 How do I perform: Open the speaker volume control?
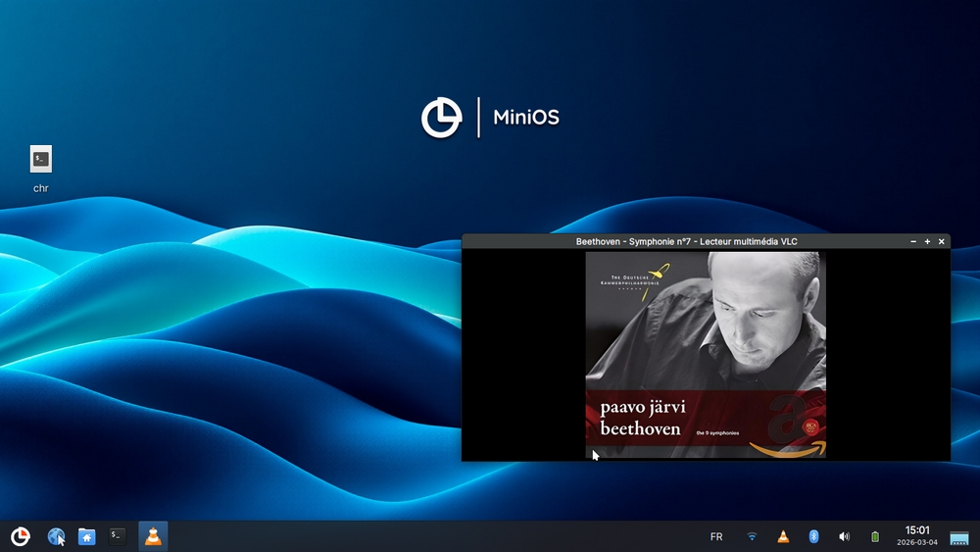844,536
